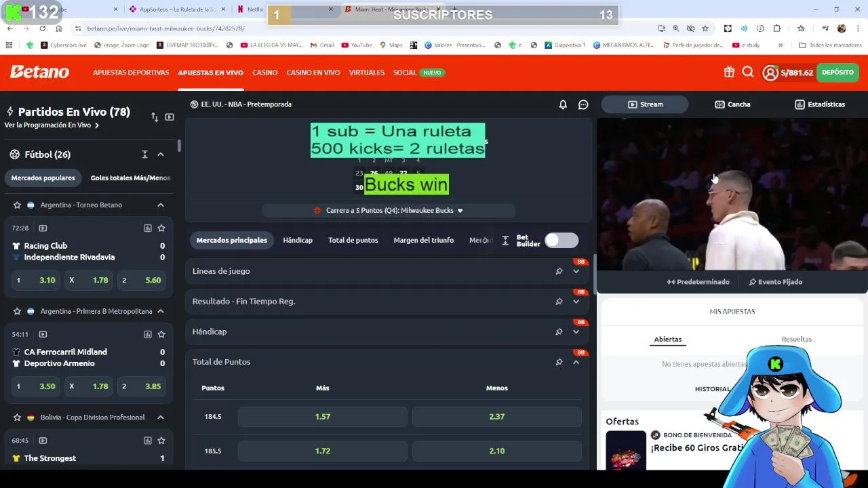Expand the Resultado - Fin Tiempo Reg. section
This screenshot has width=868, height=488.
coord(576,302)
